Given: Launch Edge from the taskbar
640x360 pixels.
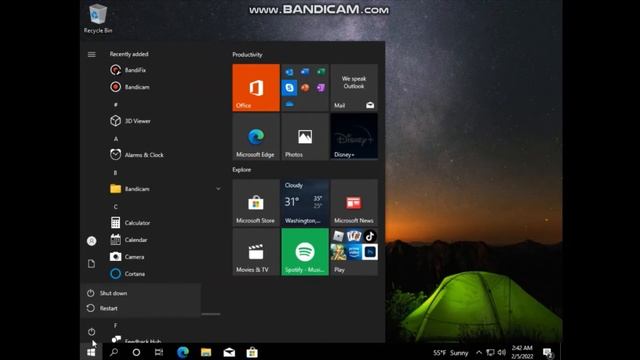Looking at the screenshot, I should (182, 352).
